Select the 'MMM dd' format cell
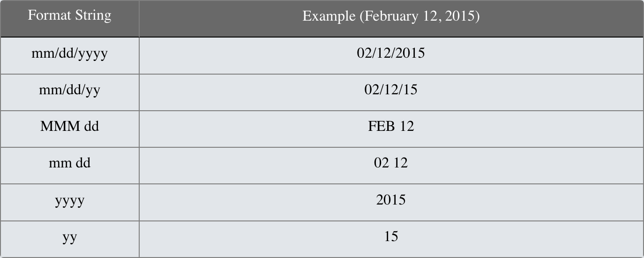 tap(69, 127)
